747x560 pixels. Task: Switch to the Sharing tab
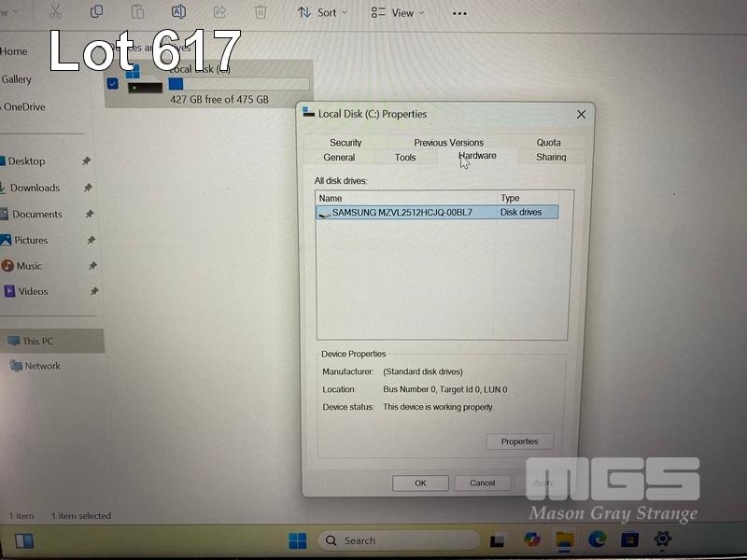coord(551,157)
